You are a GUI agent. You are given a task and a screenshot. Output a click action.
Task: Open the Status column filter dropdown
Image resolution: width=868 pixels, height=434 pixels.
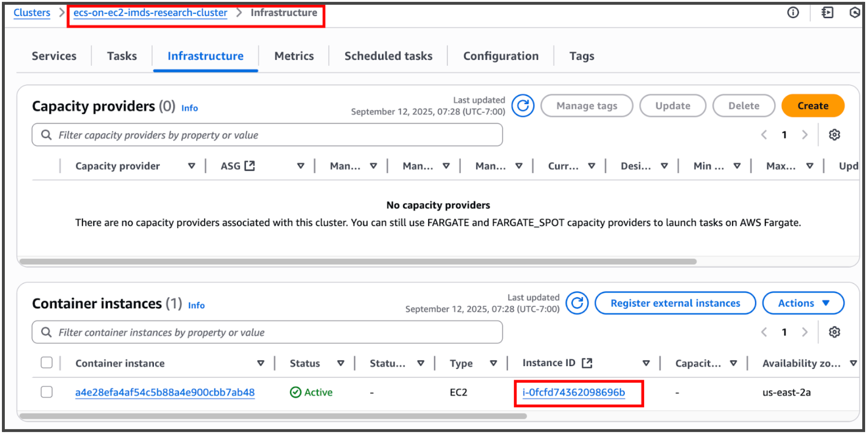pos(341,363)
